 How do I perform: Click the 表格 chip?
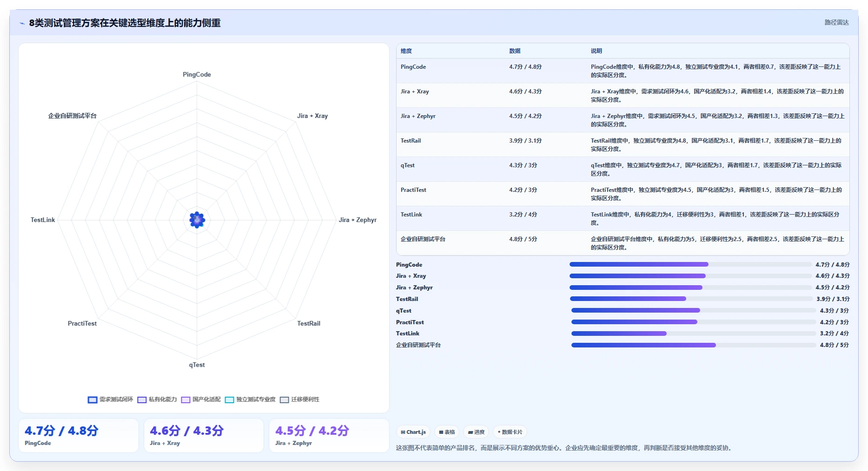(x=447, y=432)
